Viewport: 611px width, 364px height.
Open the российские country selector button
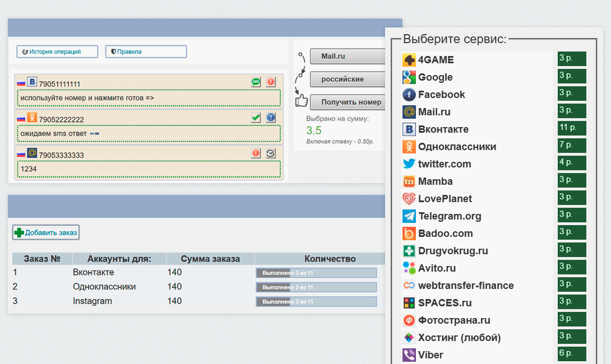(x=348, y=79)
